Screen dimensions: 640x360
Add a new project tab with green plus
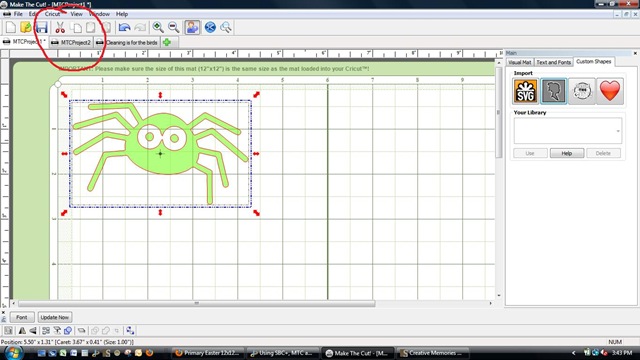click(167, 42)
